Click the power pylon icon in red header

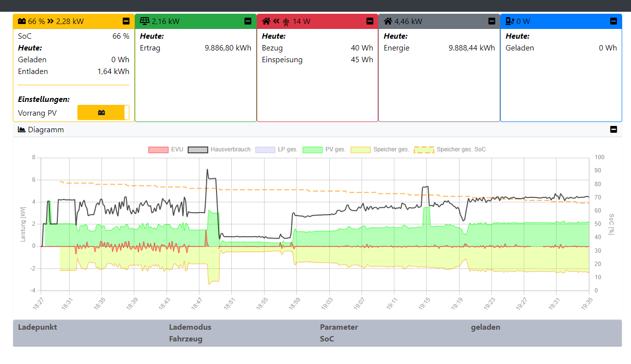pos(286,22)
